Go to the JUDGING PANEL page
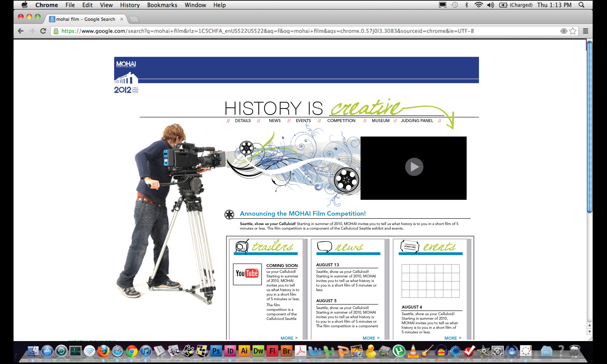 [x=417, y=121]
